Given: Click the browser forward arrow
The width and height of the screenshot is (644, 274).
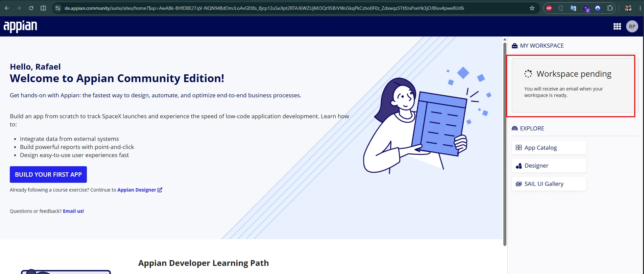Looking at the screenshot, I should [19, 8].
